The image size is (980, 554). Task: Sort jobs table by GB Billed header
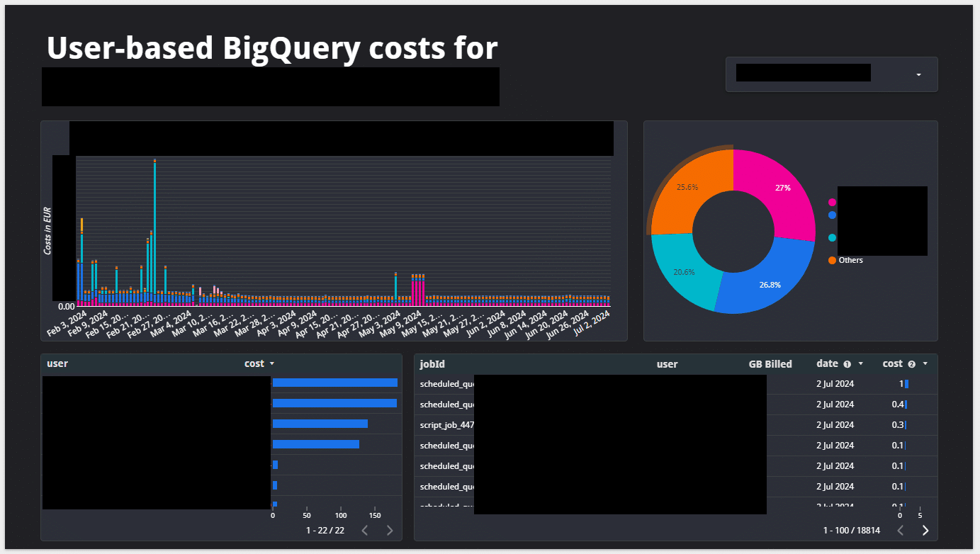pyautogui.click(x=770, y=364)
